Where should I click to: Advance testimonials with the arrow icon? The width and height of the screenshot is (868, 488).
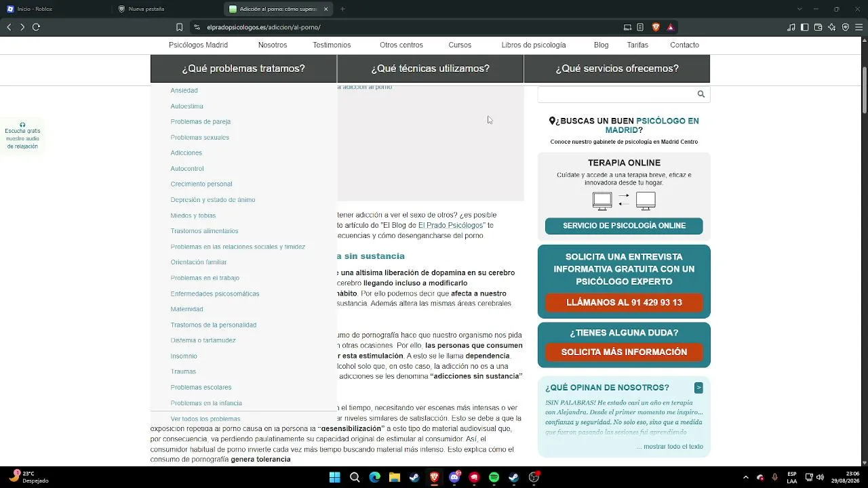pos(698,388)
